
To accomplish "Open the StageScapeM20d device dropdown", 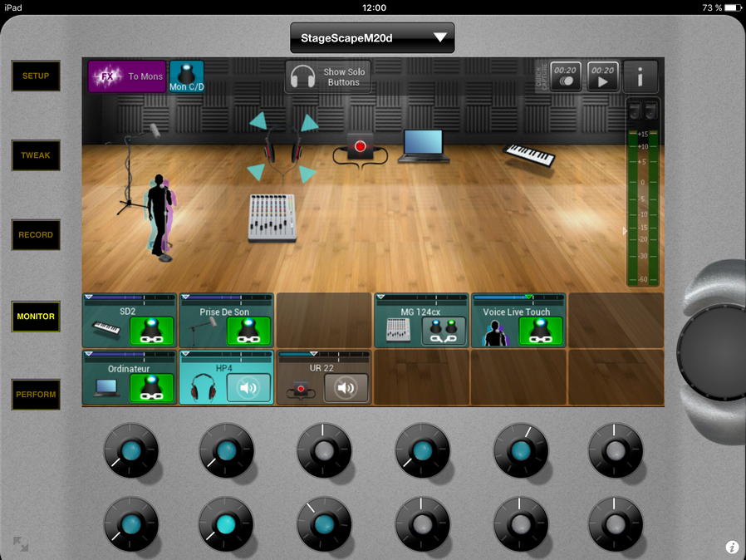I will coord(372,37).
